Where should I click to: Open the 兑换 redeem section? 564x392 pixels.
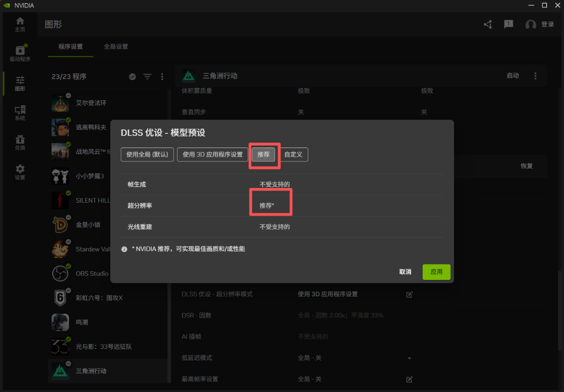point(20,142)
